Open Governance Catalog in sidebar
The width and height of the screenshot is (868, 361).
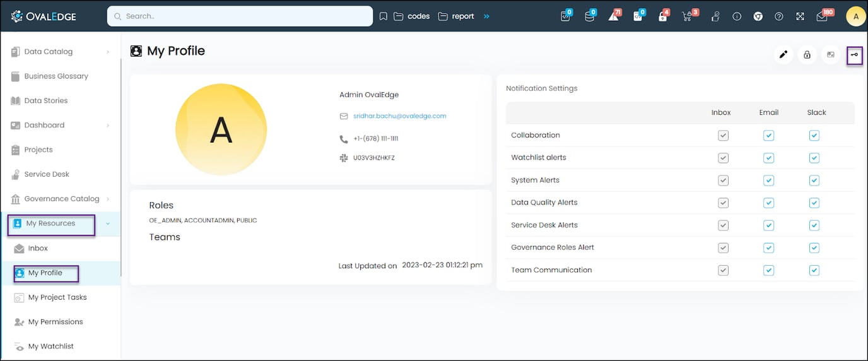click(62, 199)
